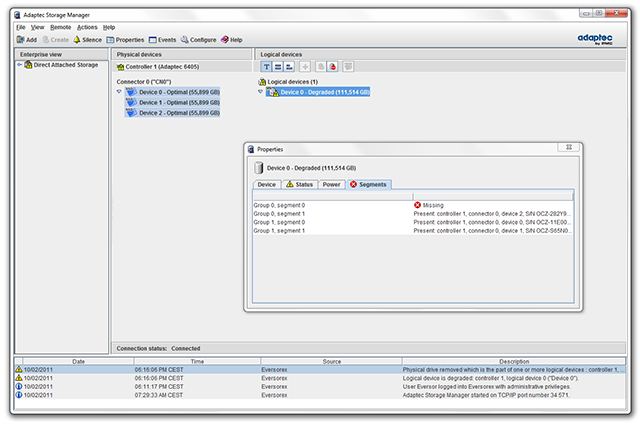
Task: Open the Help menu
Action: pos(109,27)
